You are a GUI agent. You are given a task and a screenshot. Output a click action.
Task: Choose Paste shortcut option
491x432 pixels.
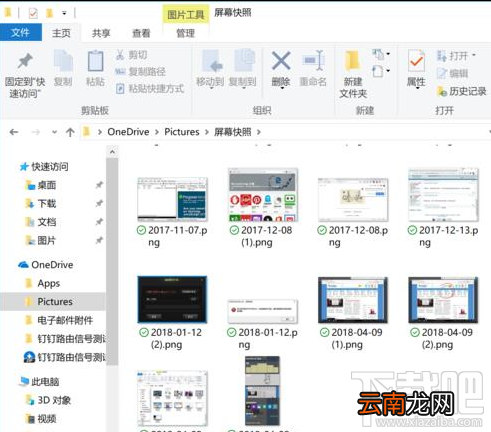pyautogui.click(x=150, y=89)
